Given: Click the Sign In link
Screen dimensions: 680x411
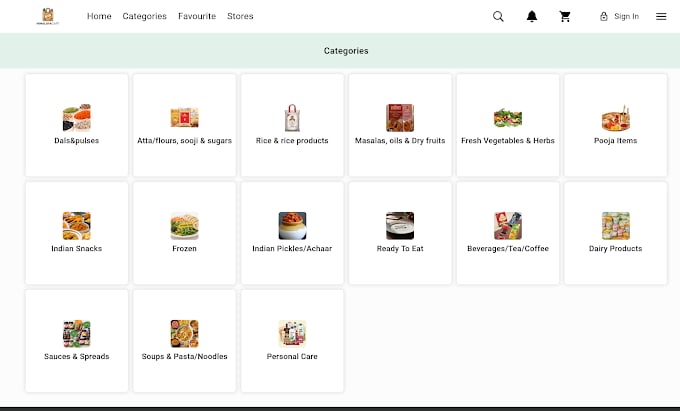Looking at the screenshot, I should pos(626,16).
